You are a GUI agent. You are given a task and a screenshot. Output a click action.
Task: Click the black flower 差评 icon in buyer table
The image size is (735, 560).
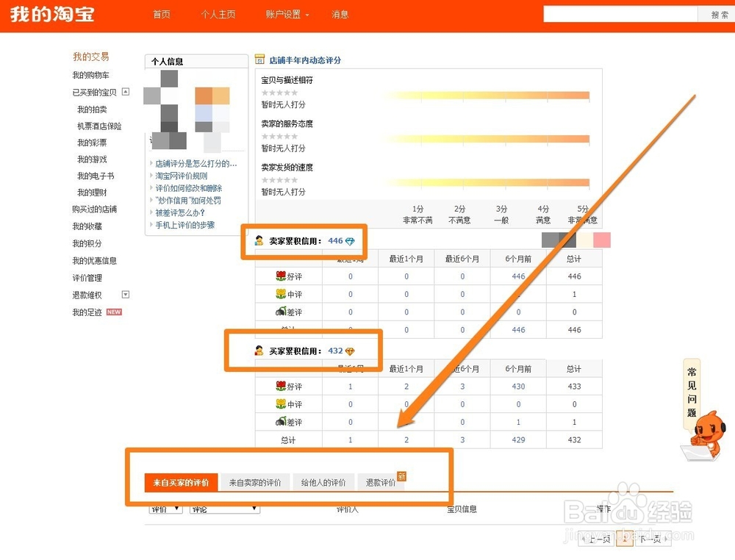[281, 422]
